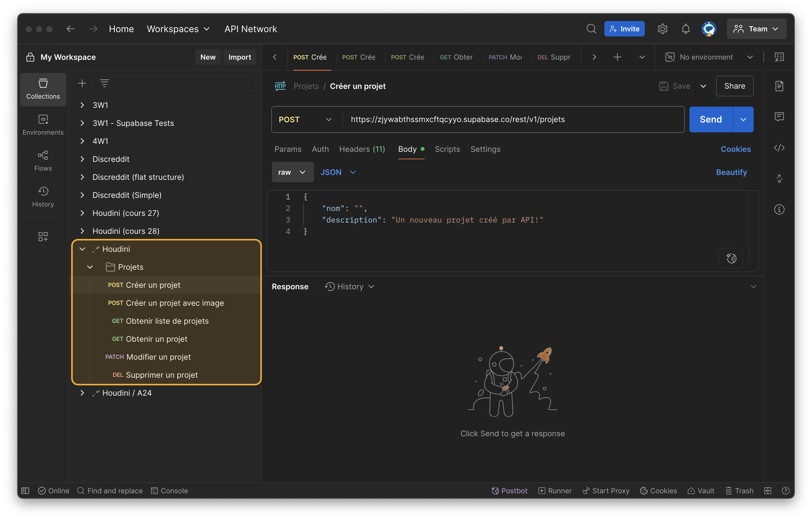Image resolution: width=812 pixels, height=520 pixels.
Task: Open the Environments sidebar panel
Action: [43, 125]
